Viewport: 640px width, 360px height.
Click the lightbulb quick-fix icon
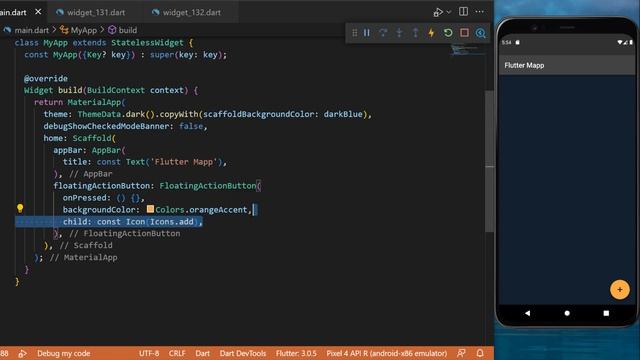point(20,209)
